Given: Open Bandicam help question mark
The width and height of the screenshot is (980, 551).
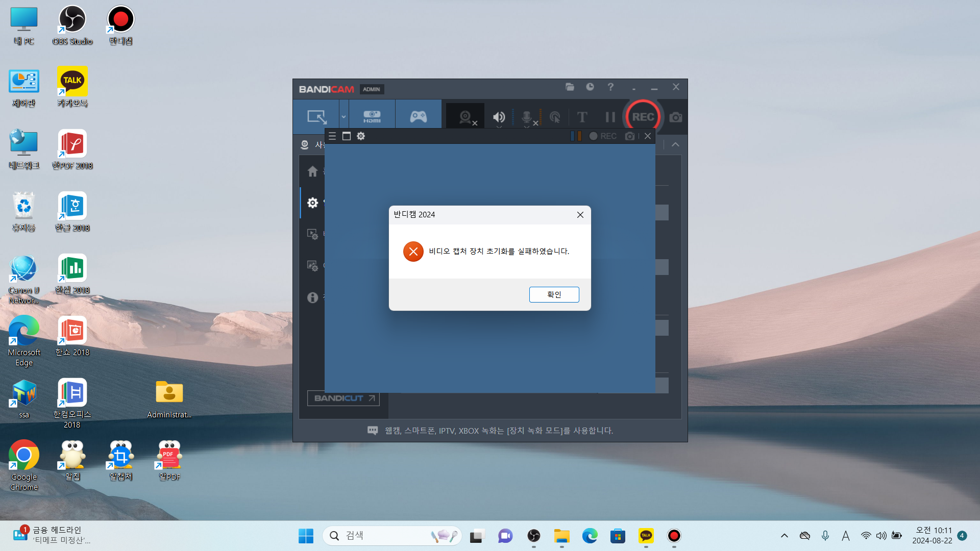Looking at the screenshot, I should pyautogui.click(x=610, y=87).
